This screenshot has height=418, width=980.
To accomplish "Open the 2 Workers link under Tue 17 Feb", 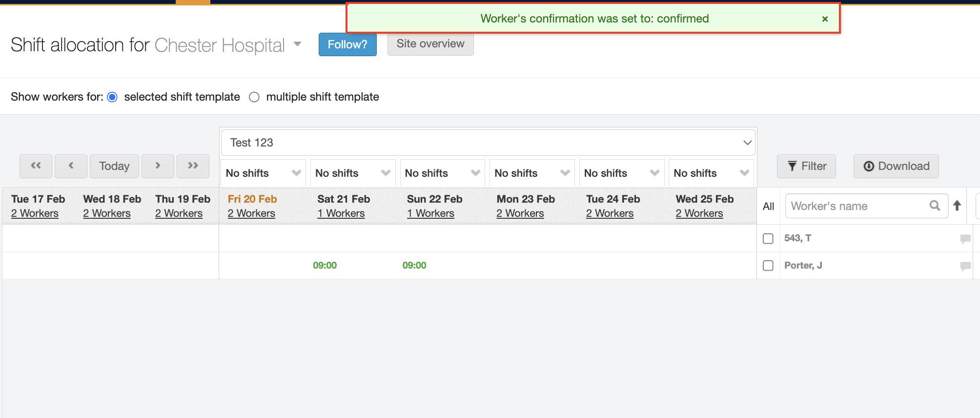I will pos(35,213).
